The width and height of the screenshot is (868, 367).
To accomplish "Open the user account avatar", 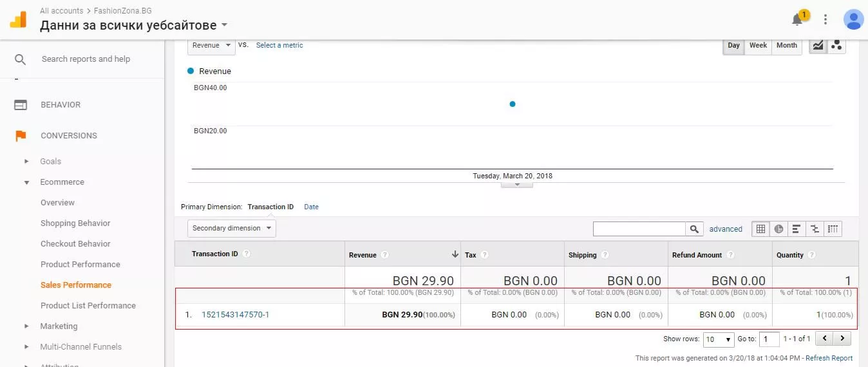I will tap(853, 19).
